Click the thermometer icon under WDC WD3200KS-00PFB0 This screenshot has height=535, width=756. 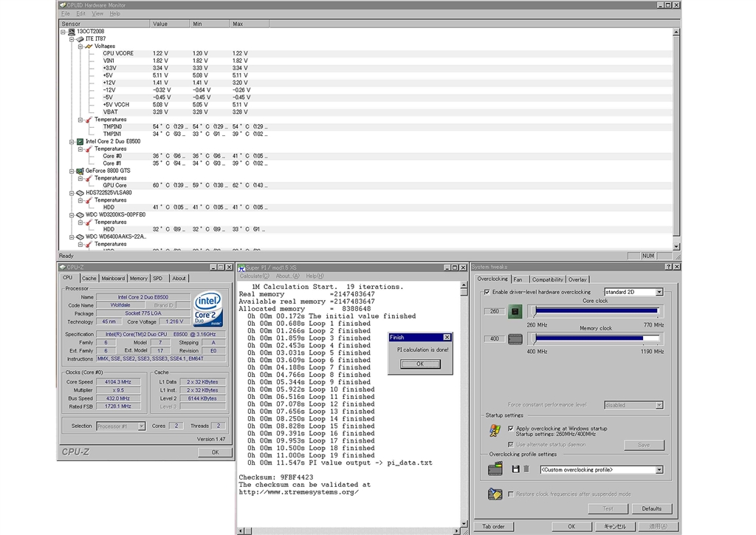point(89,222)
